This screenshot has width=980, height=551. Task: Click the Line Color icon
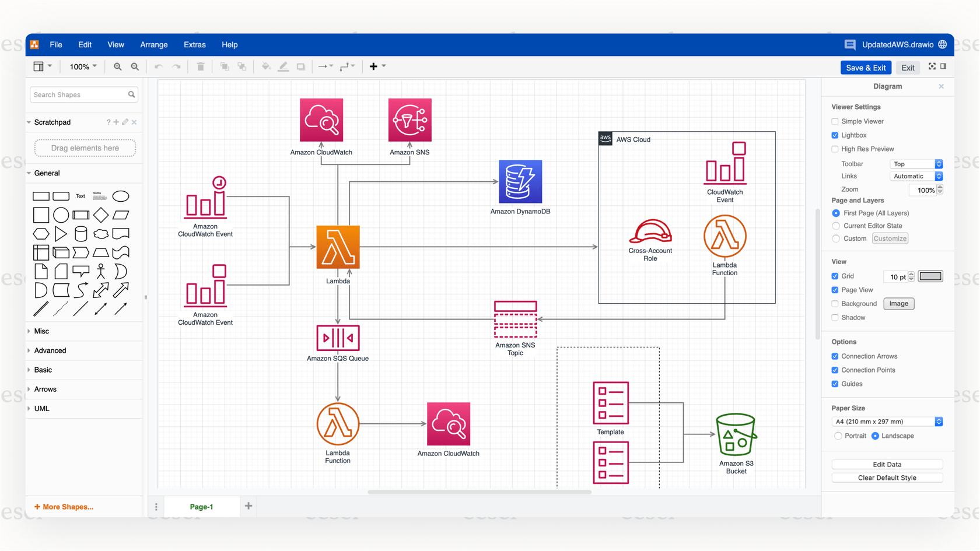coord(284,66)
